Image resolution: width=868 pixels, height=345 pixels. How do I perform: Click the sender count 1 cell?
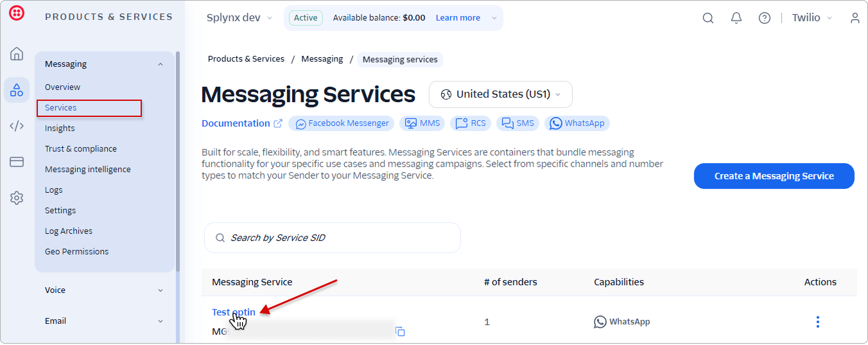[487, 322]
